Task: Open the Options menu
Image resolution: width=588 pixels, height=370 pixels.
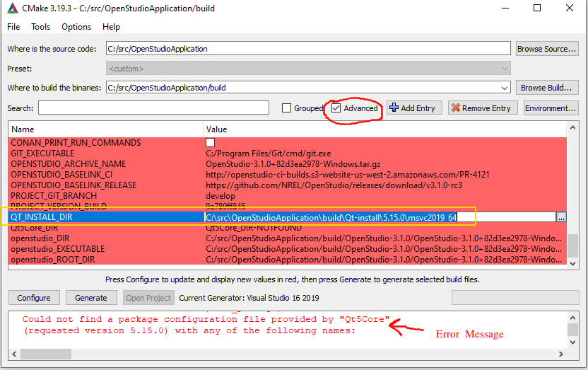Action: click(76, 27)
